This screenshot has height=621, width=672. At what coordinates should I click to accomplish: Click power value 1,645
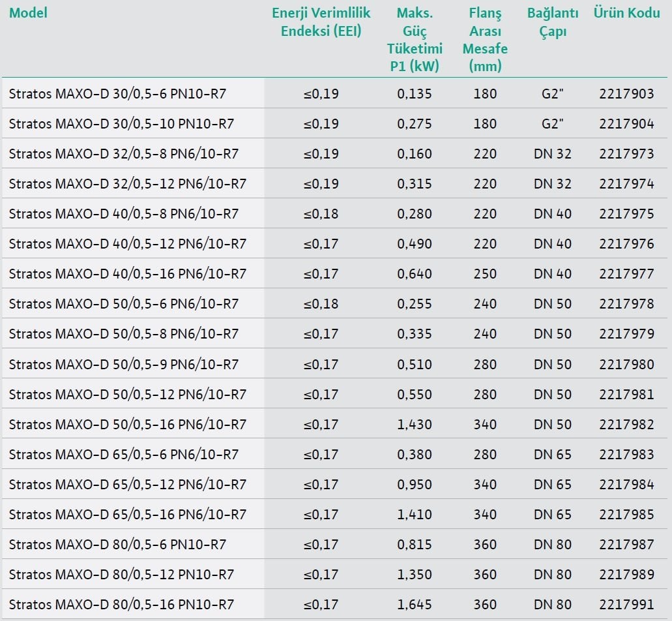[415, 604]
